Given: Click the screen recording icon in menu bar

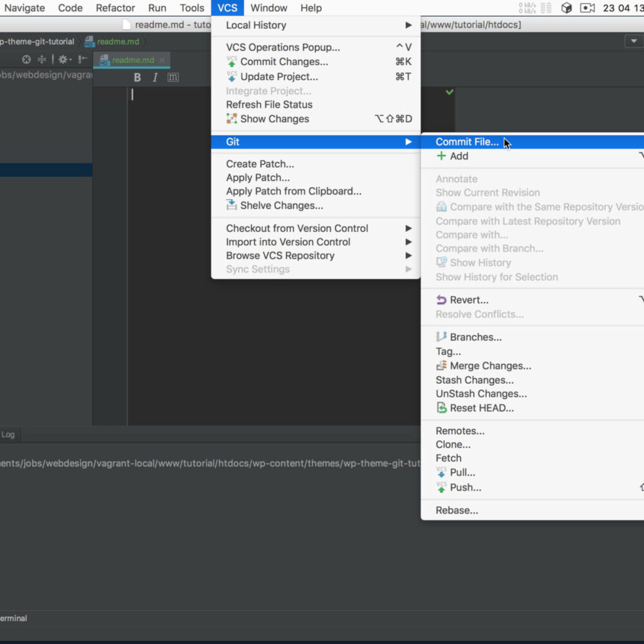Looking at the screenshot, I should coord(587,8).
